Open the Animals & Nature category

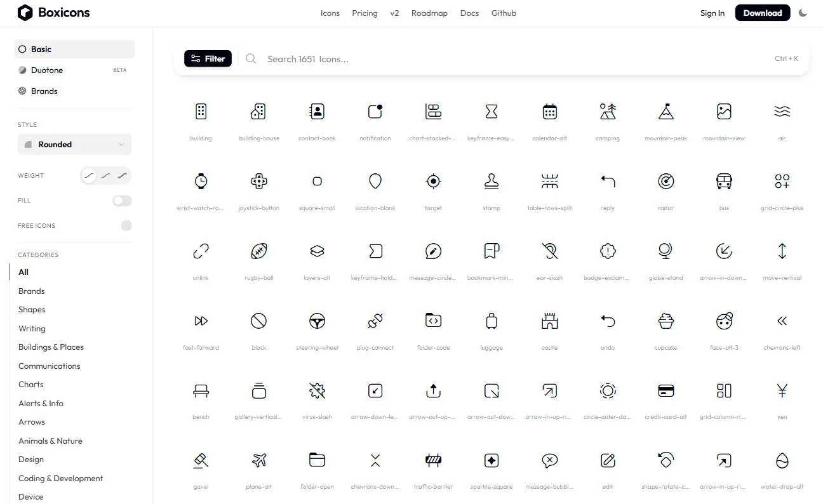coord(50,441)
